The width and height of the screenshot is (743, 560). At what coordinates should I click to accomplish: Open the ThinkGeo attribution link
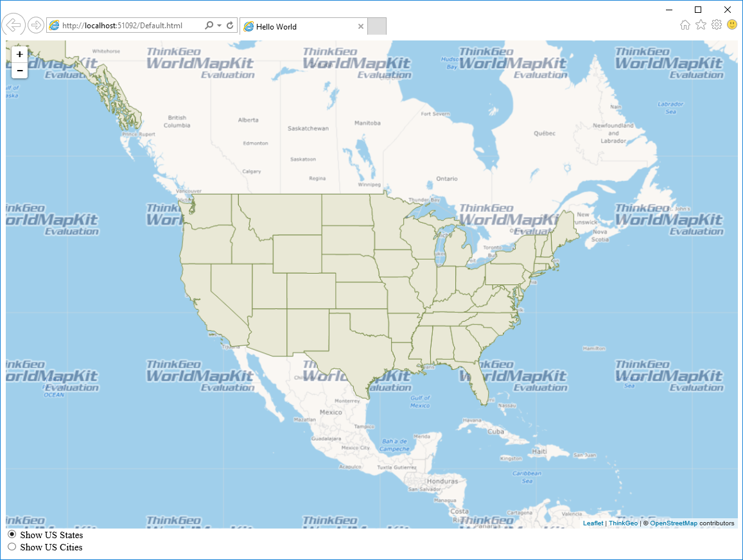click(x=623, y=523)
